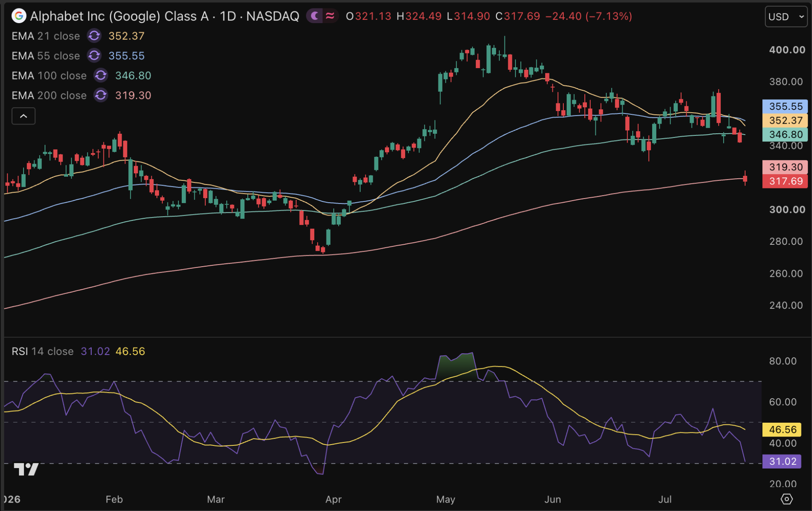Open chart settings via the gear icon
Viewport: 812px width, 511px height.
point(786,499)
